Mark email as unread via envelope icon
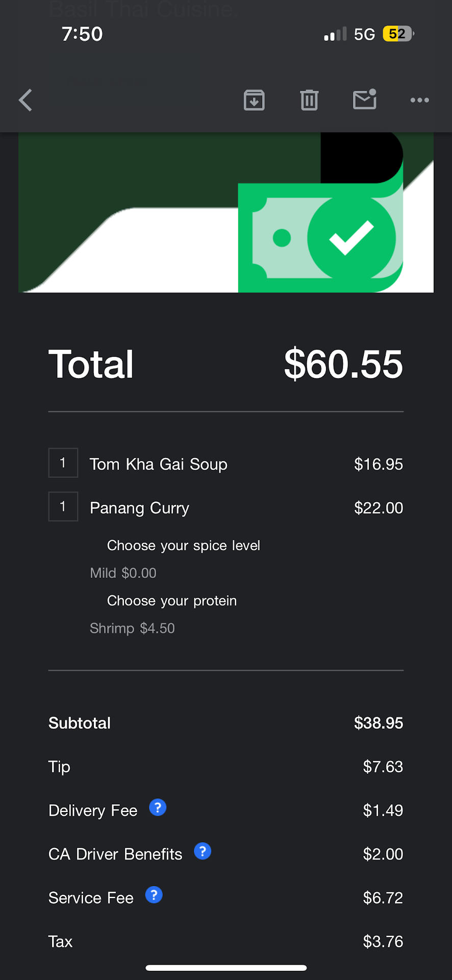The image size is (452, 980). point(365,100)
